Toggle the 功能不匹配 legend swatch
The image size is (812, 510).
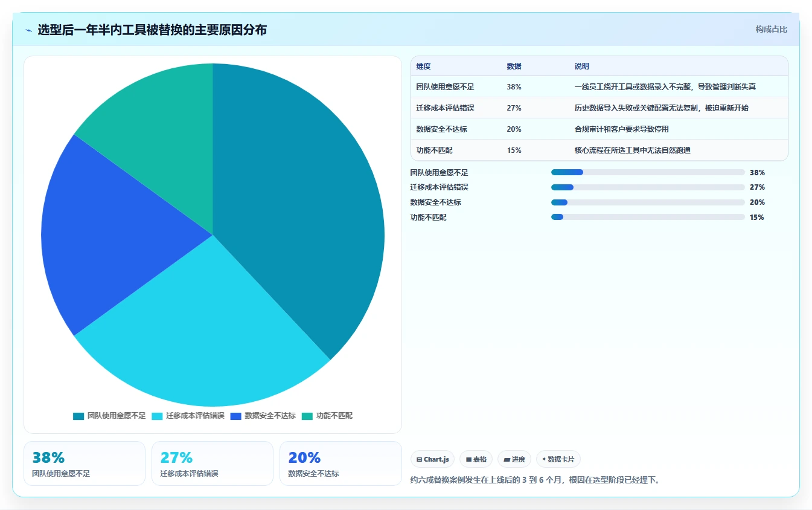pos(307,416)
